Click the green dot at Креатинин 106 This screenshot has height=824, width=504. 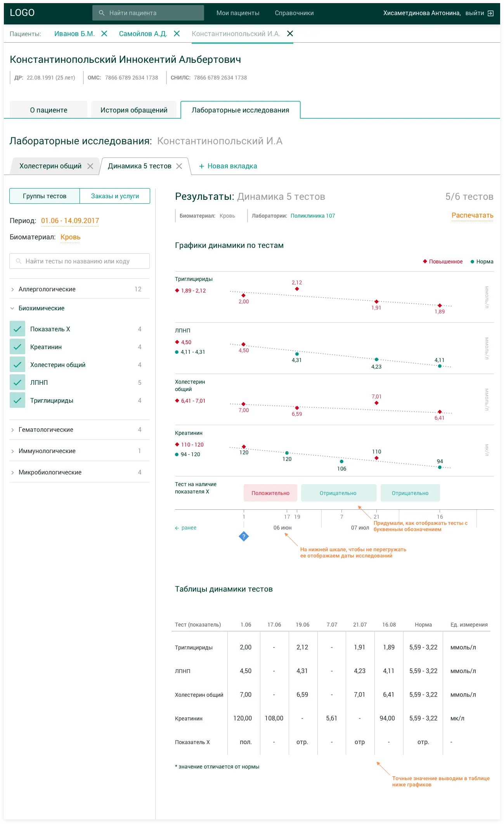tap(341, 462)
